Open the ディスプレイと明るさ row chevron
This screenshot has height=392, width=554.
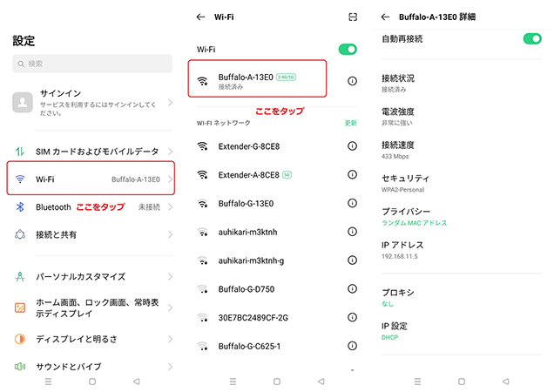[x=171, y=339]
